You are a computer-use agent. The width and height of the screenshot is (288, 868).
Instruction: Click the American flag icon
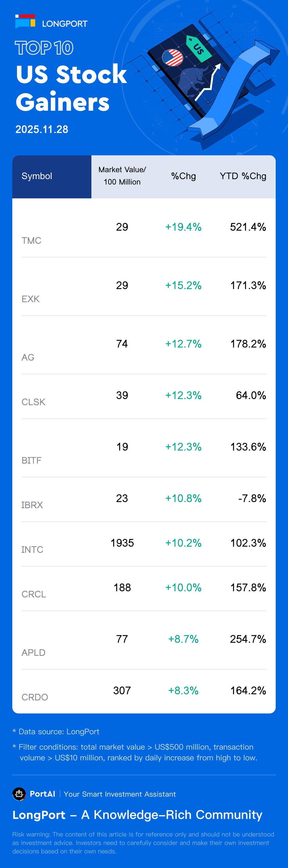(x=172, y=58)
